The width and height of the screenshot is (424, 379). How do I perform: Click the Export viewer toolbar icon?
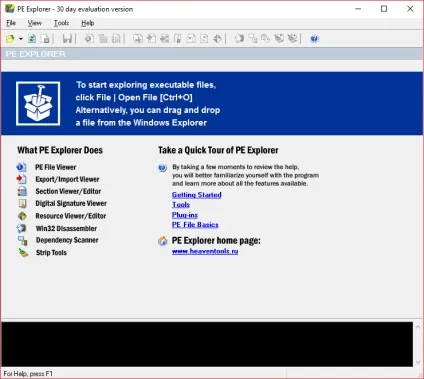(x=138, y=39)
